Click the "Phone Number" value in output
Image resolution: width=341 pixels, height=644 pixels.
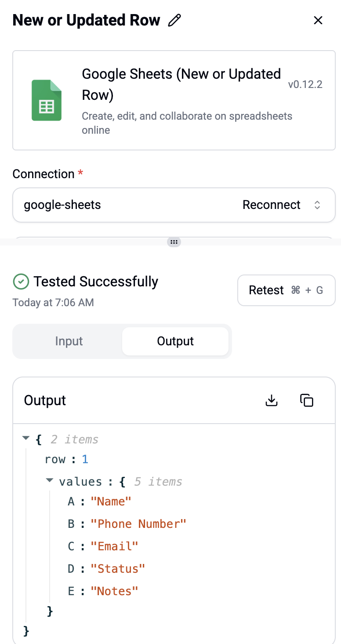tap(138, 524)
